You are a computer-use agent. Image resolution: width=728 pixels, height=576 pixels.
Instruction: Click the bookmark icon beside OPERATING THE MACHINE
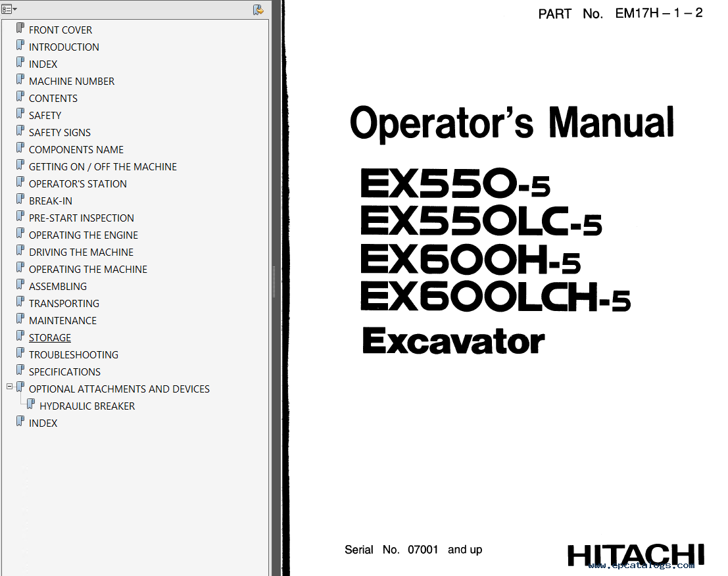pos(20,268)
